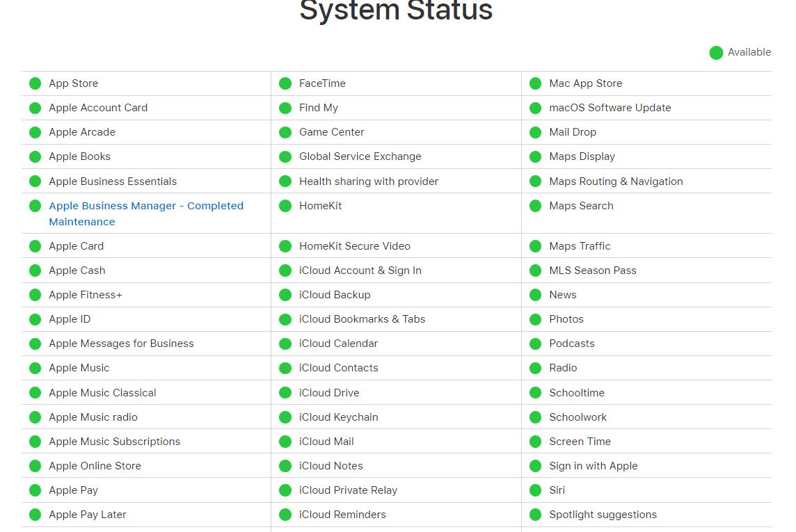This screenshot has height=532, width=796.
Task: Click the status dot next to Find My
Action: [x=285, y=108]
